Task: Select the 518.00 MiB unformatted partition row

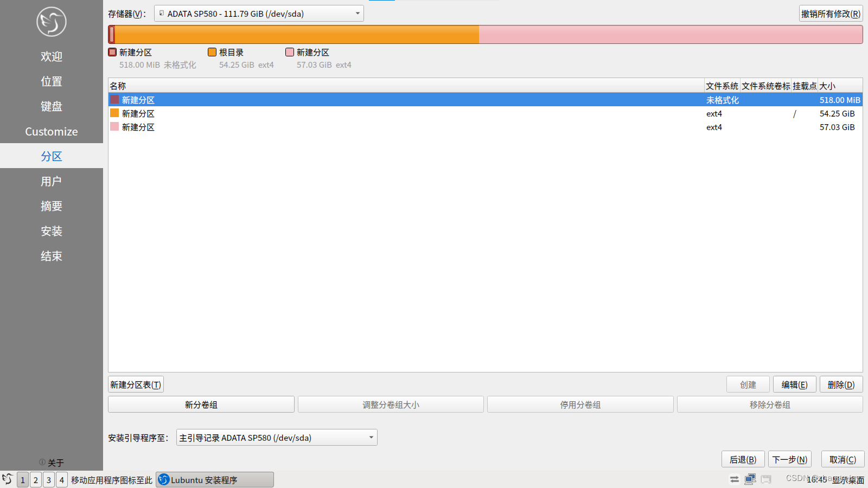Action: point(485,100)
